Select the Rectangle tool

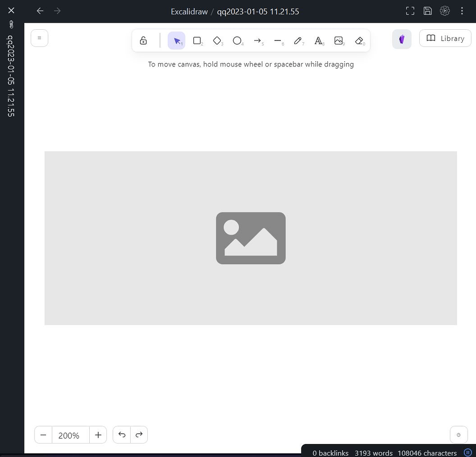[197, 40]
